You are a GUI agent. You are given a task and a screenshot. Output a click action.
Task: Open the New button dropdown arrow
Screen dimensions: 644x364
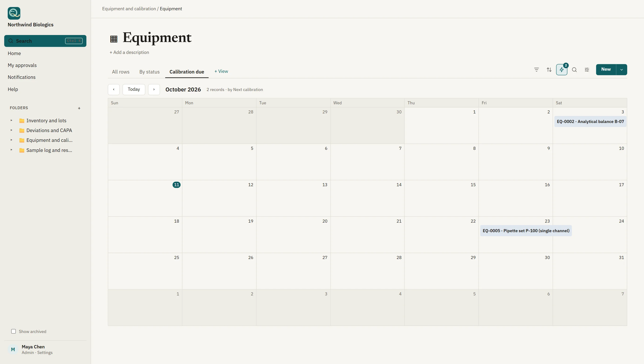(x=622, y=70)
